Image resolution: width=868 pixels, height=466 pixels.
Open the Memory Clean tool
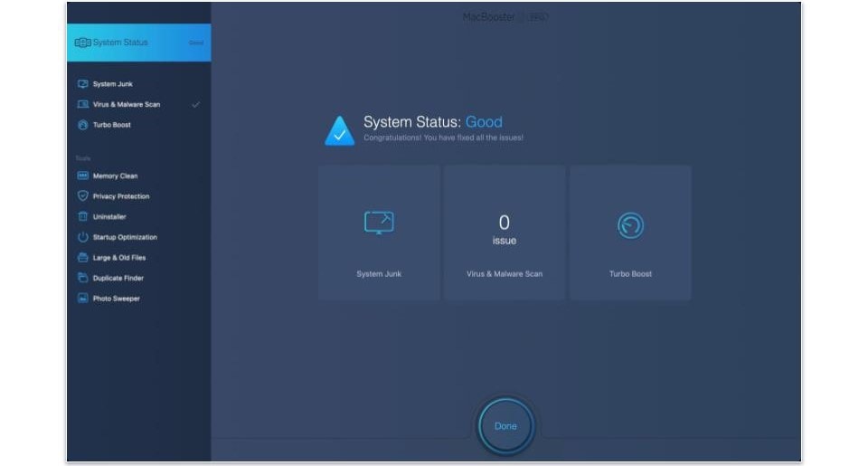coord(115,176)
